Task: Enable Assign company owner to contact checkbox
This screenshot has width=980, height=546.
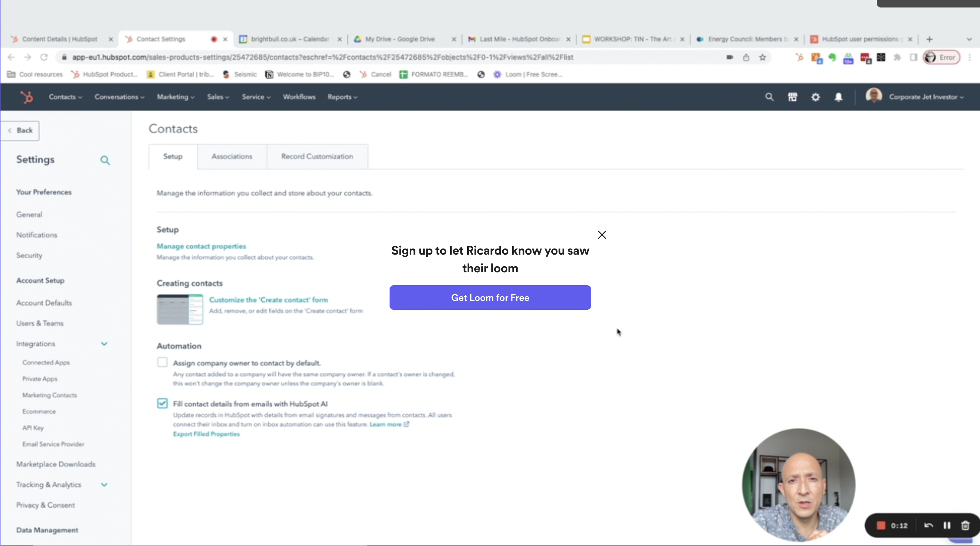Action: (x=162, y=362)
